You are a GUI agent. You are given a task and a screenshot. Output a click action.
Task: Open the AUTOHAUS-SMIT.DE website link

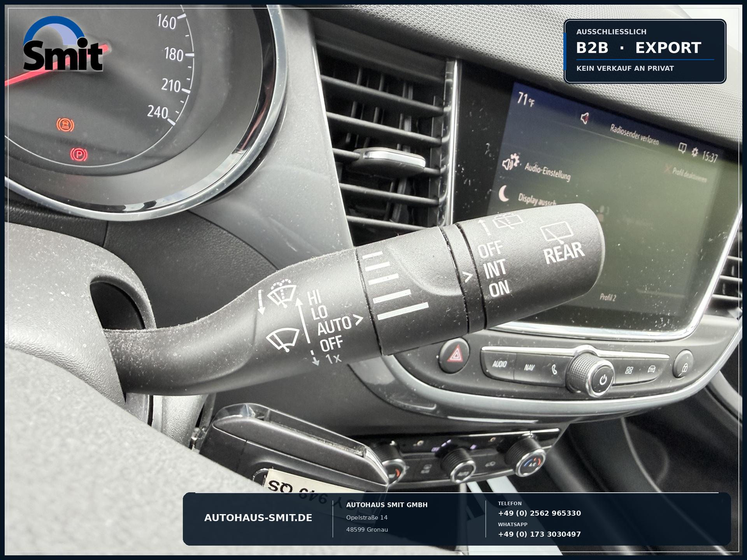258,518
